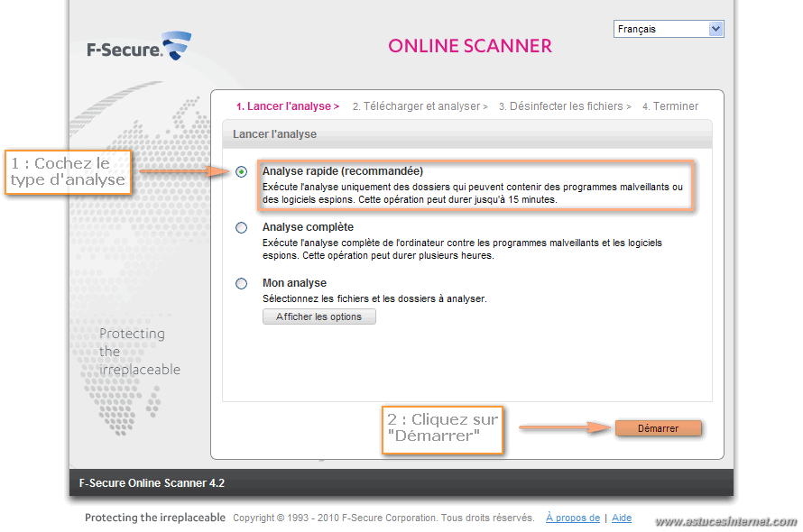Select the Mon analyse radio button
Screen dimensions: 803x532
(241, 283)
